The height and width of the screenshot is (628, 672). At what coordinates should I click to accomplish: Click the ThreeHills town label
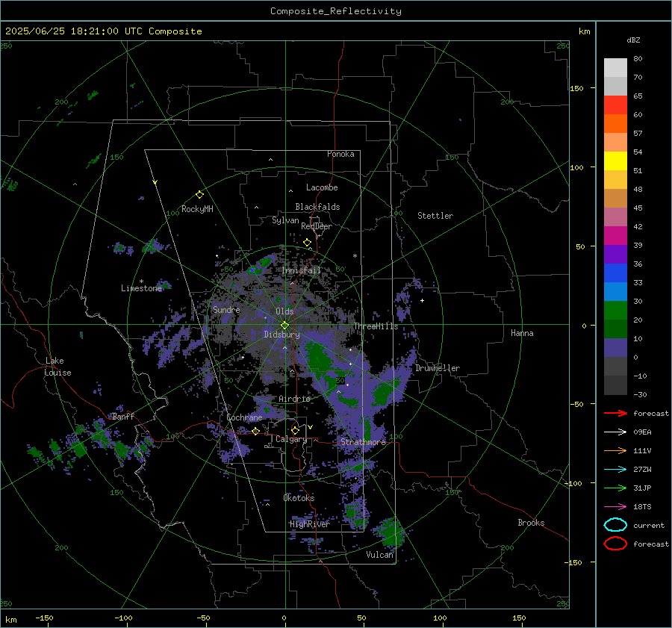(376, 326)
